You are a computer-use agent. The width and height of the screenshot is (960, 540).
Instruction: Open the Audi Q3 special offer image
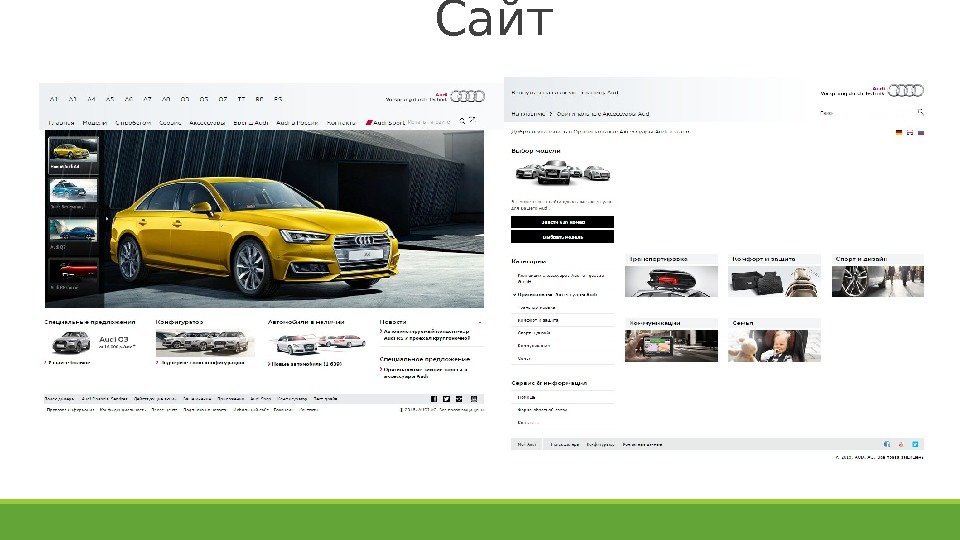[x=71, y=343]
